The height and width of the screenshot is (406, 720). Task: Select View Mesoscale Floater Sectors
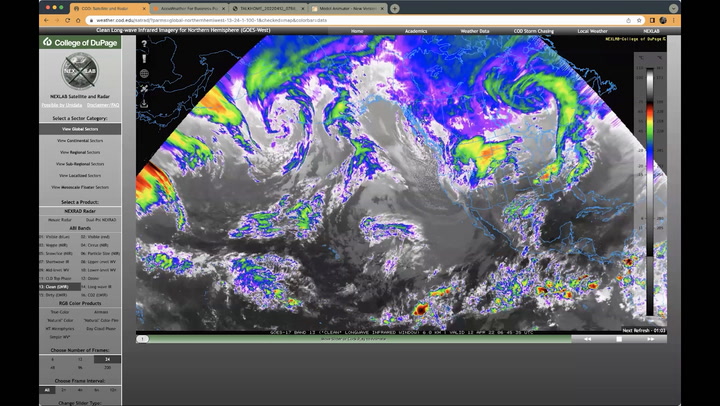click(80, 187)
